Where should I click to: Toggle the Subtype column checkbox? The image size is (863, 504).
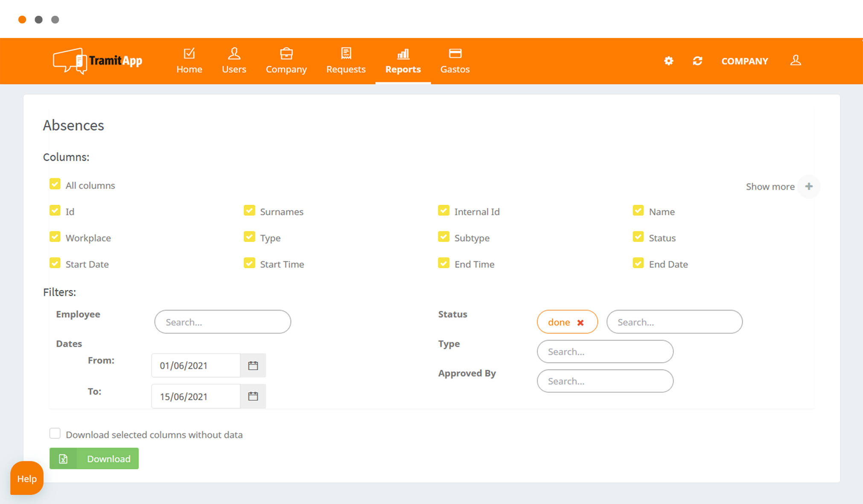coord(443,237)
